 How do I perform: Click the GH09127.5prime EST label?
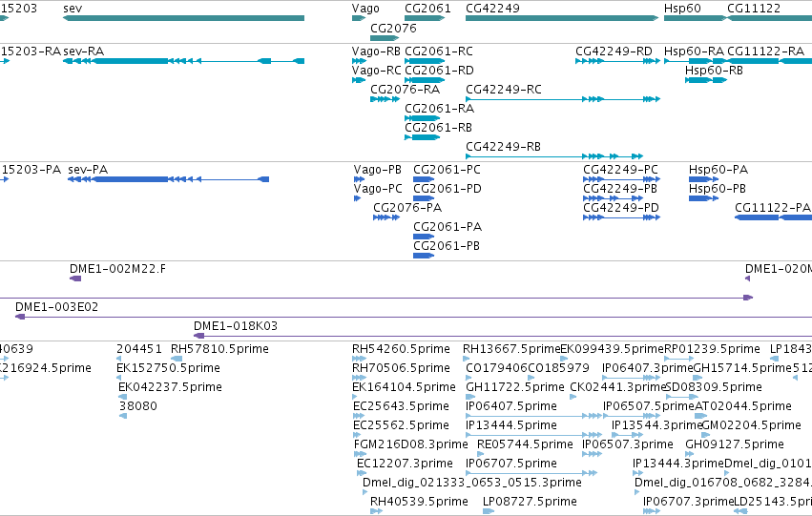(735, 445)
